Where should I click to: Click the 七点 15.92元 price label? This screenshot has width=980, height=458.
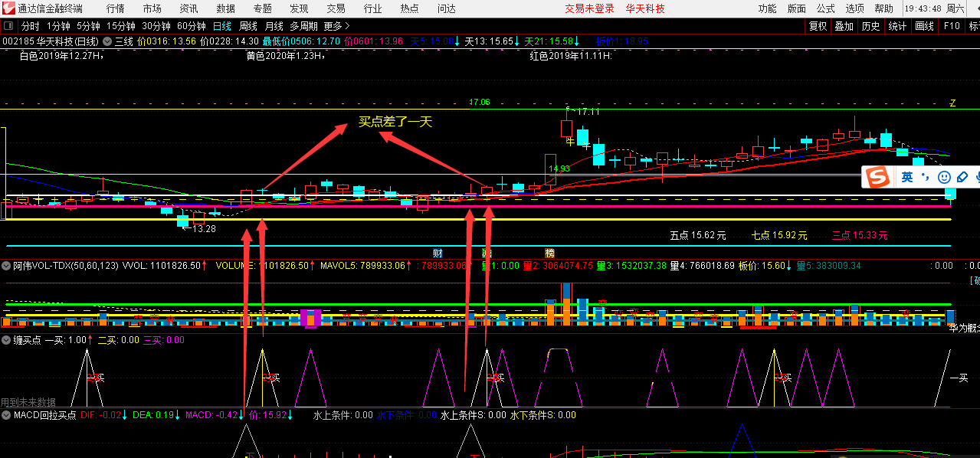point(779,235)
